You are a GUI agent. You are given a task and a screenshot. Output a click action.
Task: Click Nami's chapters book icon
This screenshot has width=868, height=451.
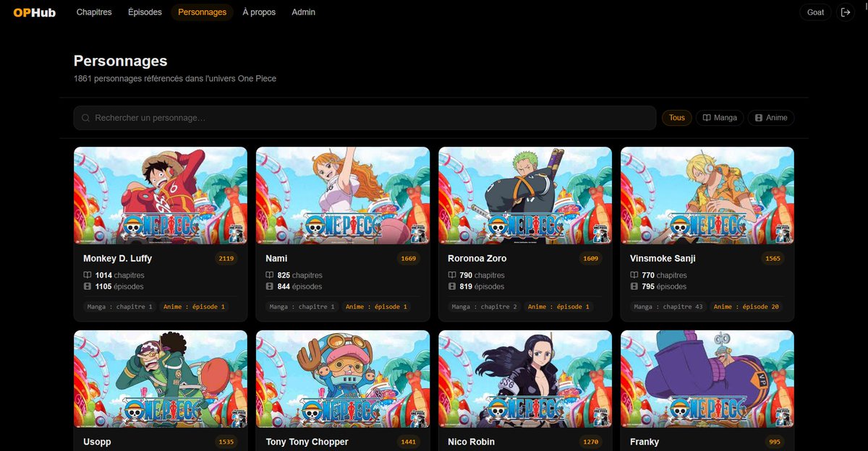pyautogui.click(x=270, y=275)
